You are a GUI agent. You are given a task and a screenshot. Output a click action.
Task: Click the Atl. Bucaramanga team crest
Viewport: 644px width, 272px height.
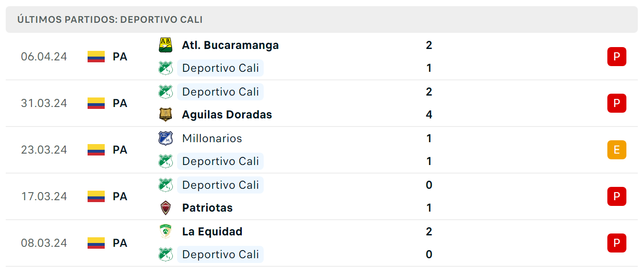[x=165, y=45]
